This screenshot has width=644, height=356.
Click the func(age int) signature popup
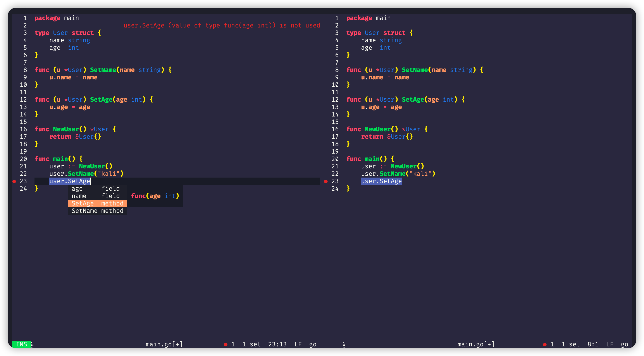(155, 196)
